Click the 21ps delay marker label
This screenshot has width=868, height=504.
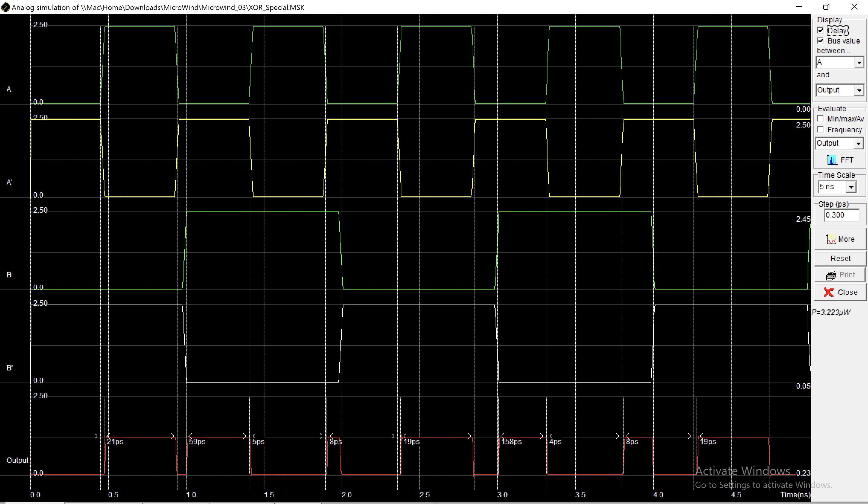[115, 441]
